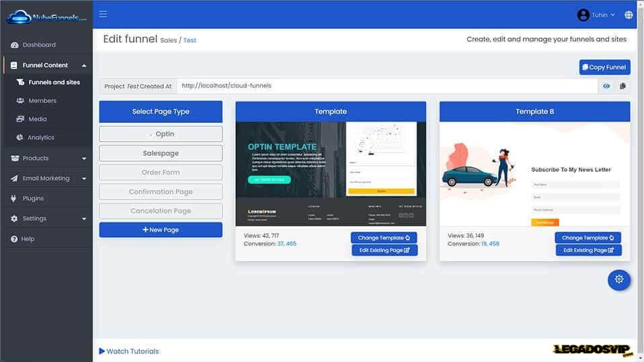The image size is (644, 362).
Task: Click the copy URL clipboard icon
Action: (622, 86)
